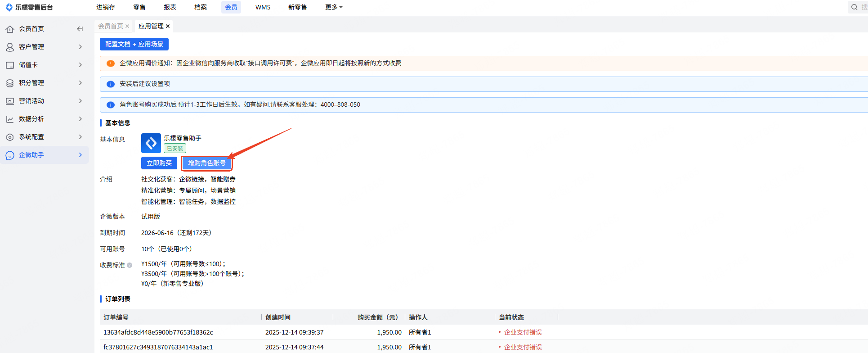Open the 新零售 top menu

(298, 7)
